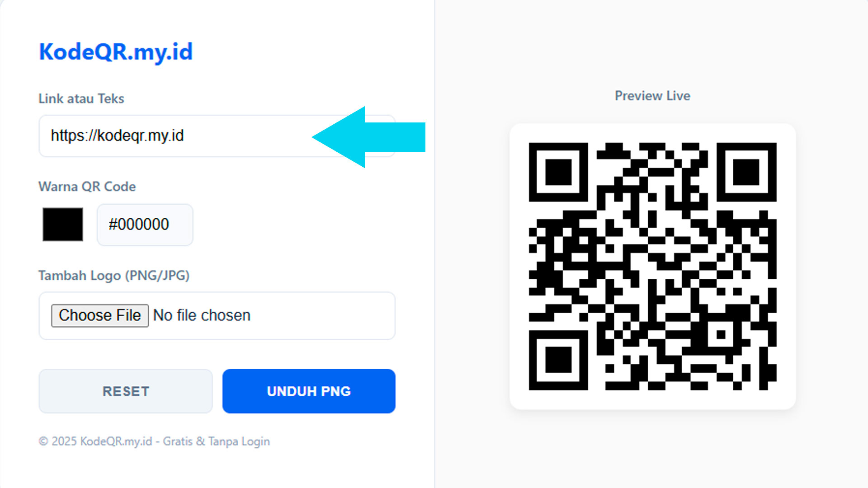Click the https://kodeqr.my.id URL text
The width and height of the screenshot is (868, 488).
pos(117,136)
